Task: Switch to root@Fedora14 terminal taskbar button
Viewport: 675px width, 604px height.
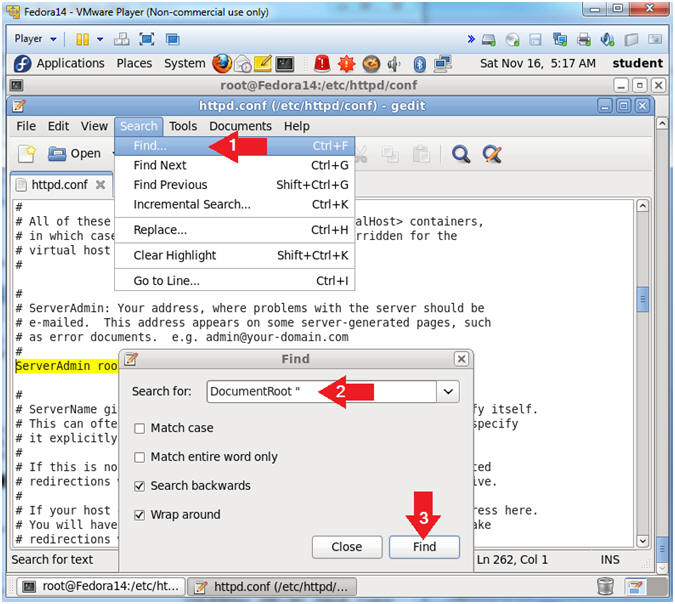Action: [x=101, y=586]
